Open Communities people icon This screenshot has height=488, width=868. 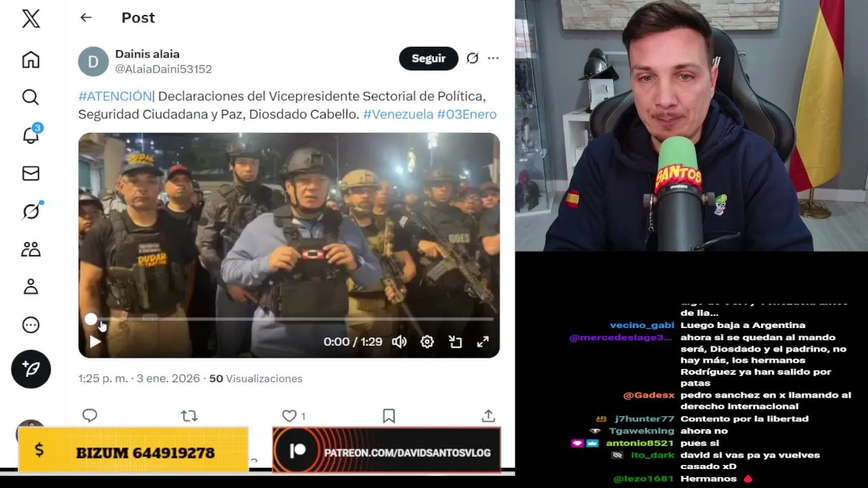(31, 249)
